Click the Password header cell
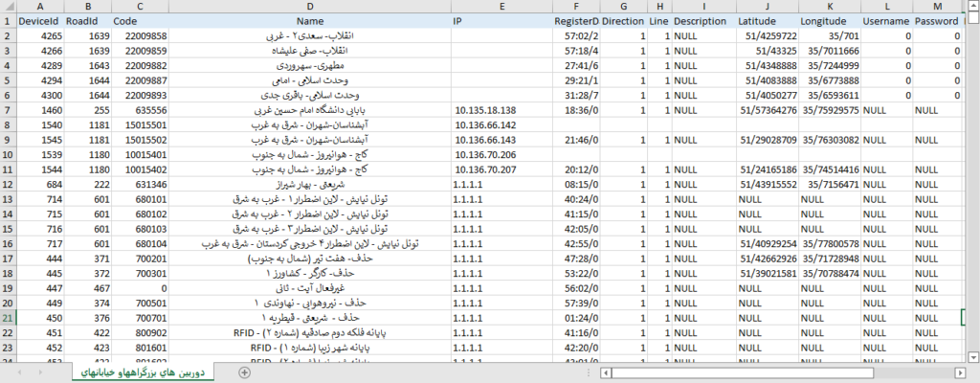Image resolution: width=980 pixels, height=383 pixels. 937,20
